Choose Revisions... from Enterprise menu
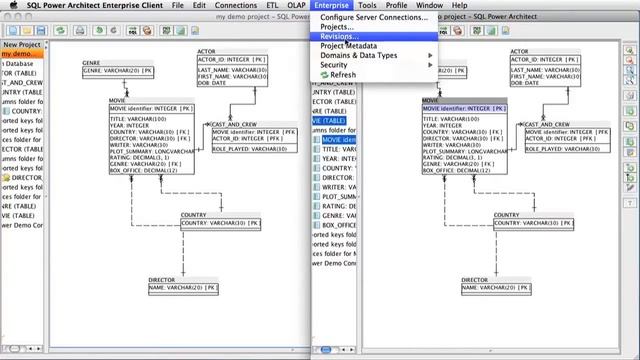This screenshot has height=360, width=640. coord(374,36)
